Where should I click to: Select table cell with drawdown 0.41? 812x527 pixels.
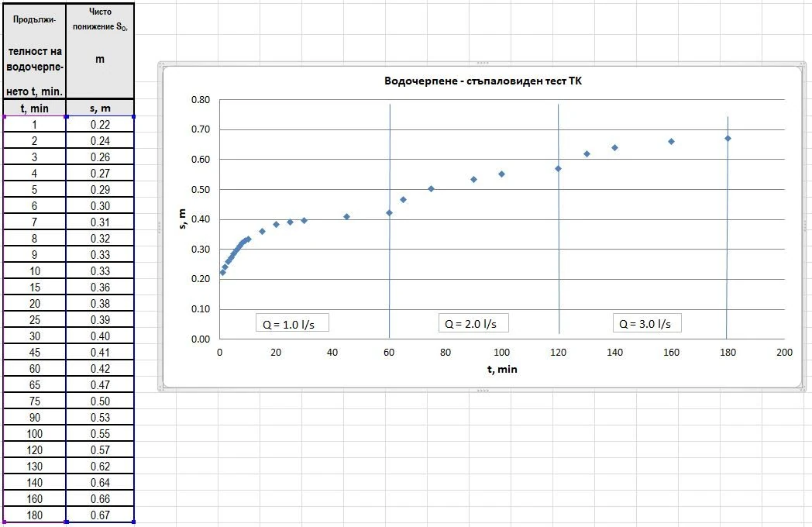pyautogui.click(x=100, y=353)
